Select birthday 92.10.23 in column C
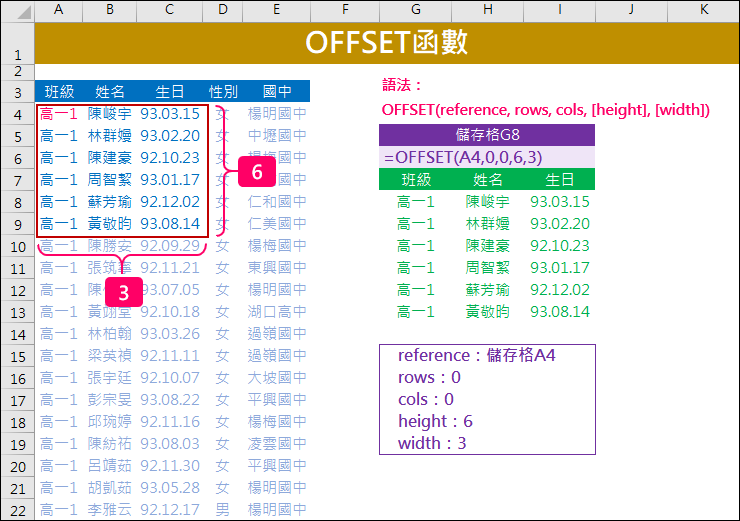Image resolution: width=740 pixels, height=521 pixels. pyautogui.click(x=170, y=158)
